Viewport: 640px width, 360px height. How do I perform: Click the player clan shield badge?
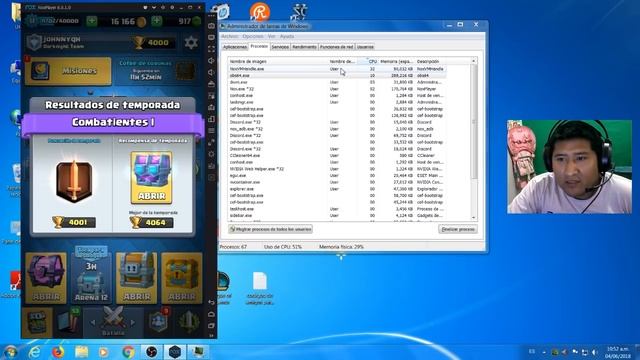pos(34,42)
